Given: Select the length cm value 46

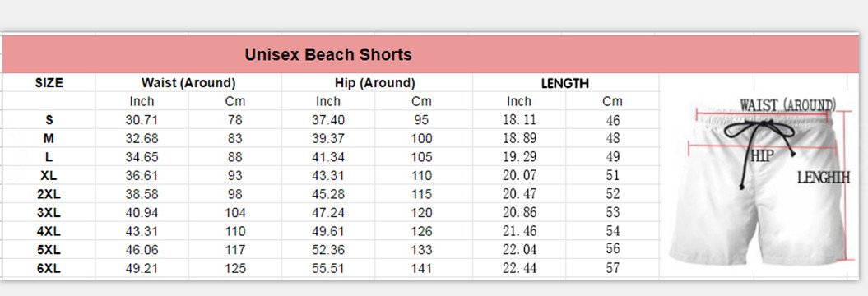Looking at the screenshot, I should 612,120.
